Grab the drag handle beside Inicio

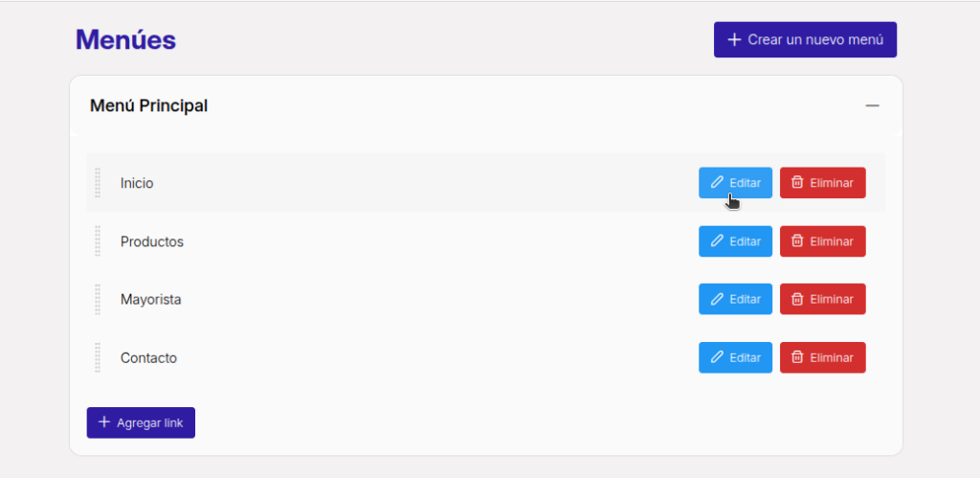click(98, 183)
